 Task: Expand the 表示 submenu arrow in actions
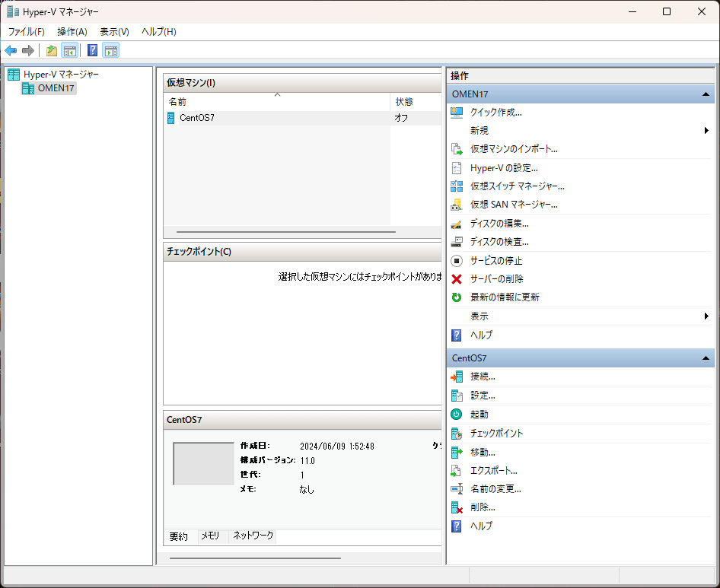tap(706, 316)
